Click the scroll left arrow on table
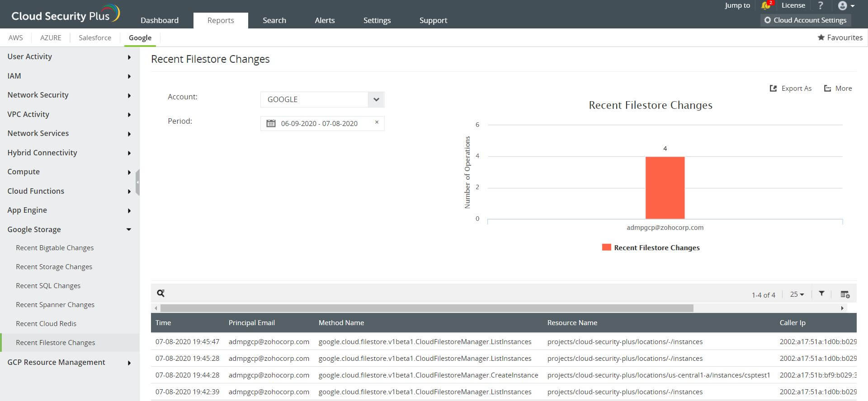The image size is (868, 401). point(156,308)
